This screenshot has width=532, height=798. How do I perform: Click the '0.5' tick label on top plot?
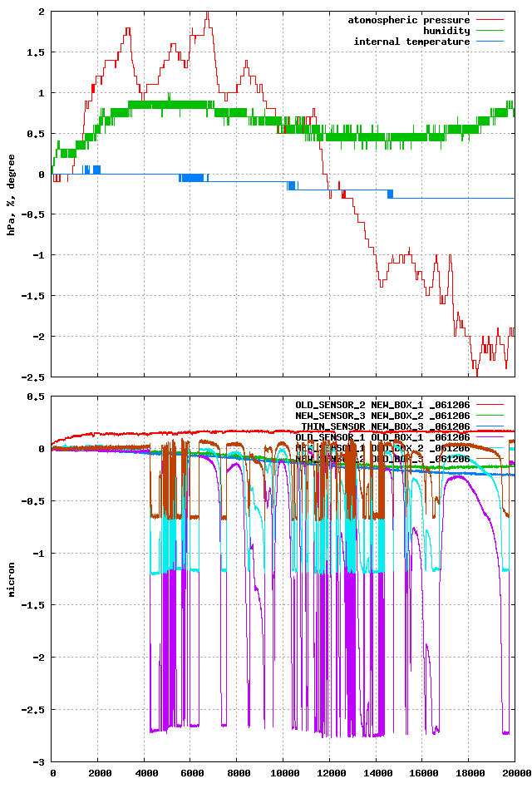[x=35, y=133]
